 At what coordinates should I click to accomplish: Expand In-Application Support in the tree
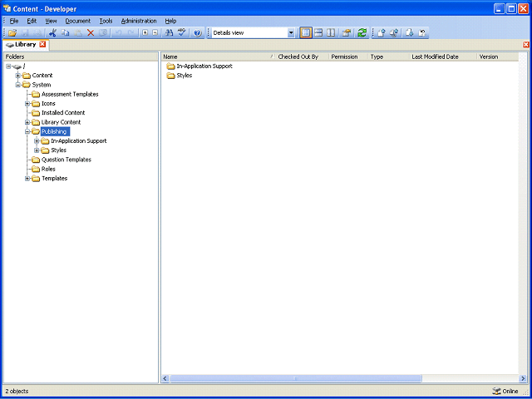click(37, 140)
